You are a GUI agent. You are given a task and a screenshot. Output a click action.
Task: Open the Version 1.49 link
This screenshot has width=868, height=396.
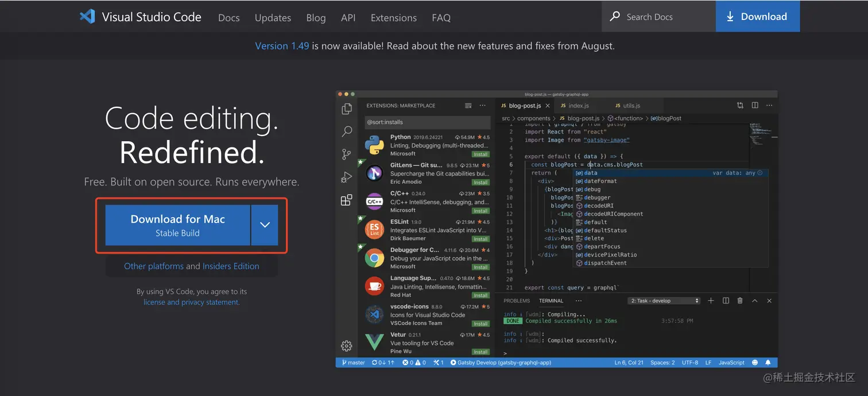pos(282,46)
